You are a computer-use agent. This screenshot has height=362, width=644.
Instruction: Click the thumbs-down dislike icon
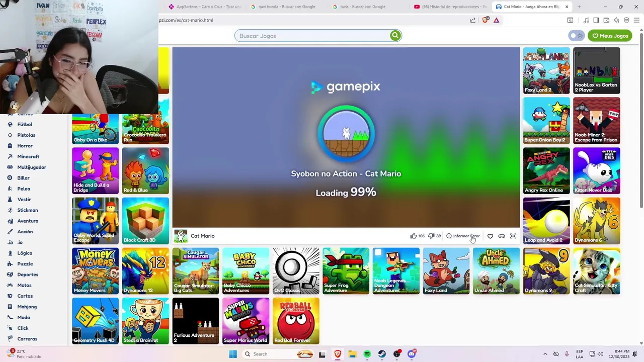pyautogui.click(x=431, y=236)
